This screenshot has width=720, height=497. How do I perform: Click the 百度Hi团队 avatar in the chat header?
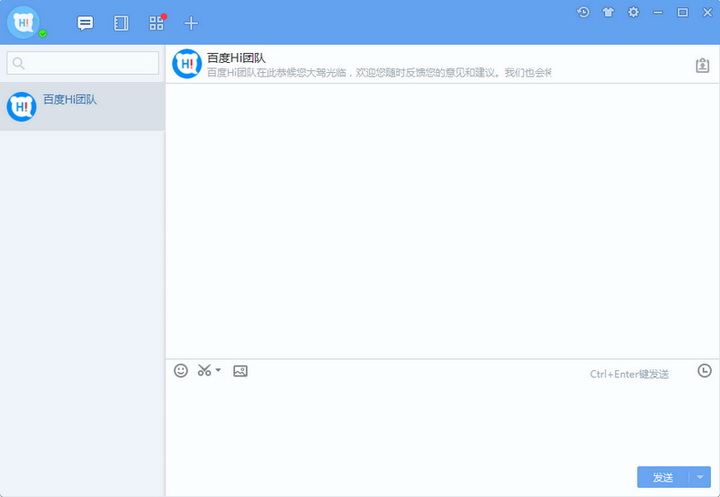187,64
